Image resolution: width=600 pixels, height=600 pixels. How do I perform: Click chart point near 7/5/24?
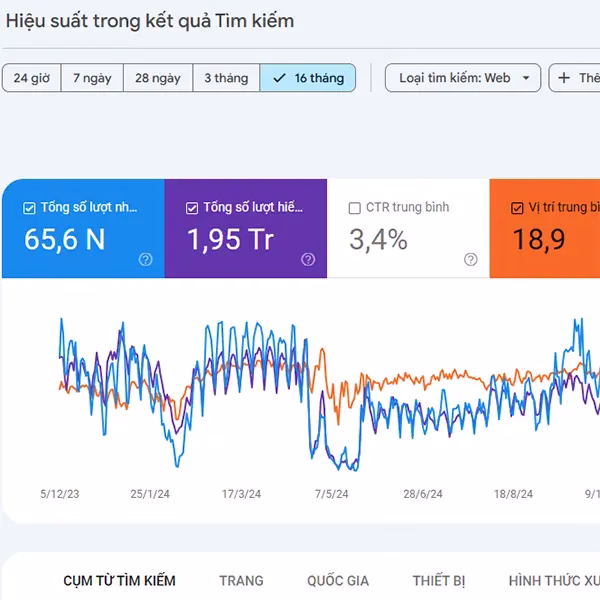(x=332, y=457)
